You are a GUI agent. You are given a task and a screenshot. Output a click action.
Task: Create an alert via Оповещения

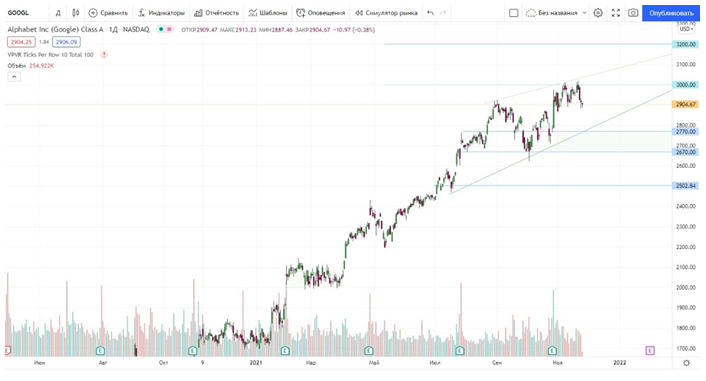tap(321, 13)
